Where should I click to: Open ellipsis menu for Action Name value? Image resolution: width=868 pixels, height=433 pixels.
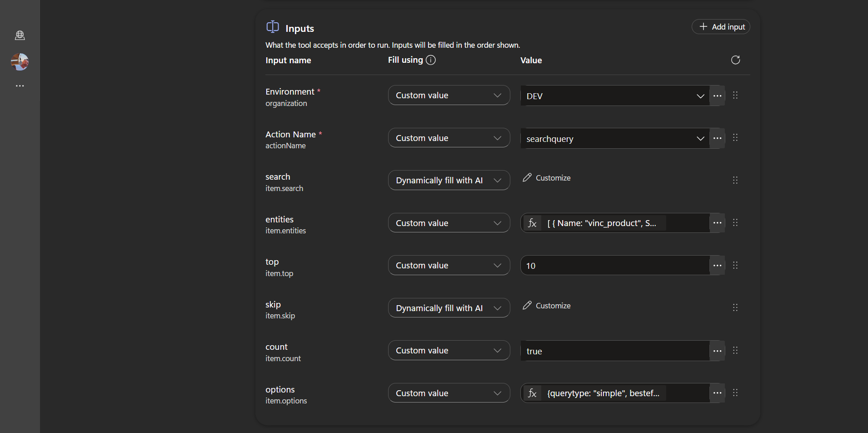click(717, 138)
